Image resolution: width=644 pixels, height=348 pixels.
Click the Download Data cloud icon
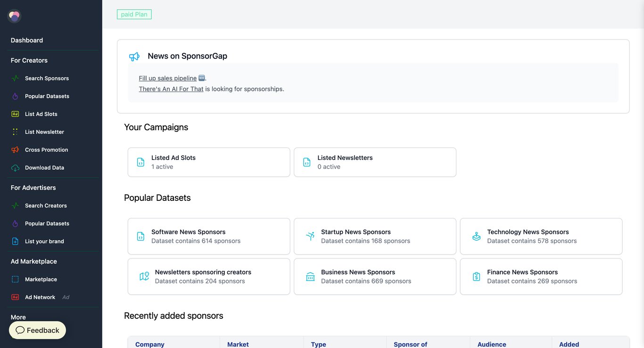pyautogui.click(x=15, y=168)
